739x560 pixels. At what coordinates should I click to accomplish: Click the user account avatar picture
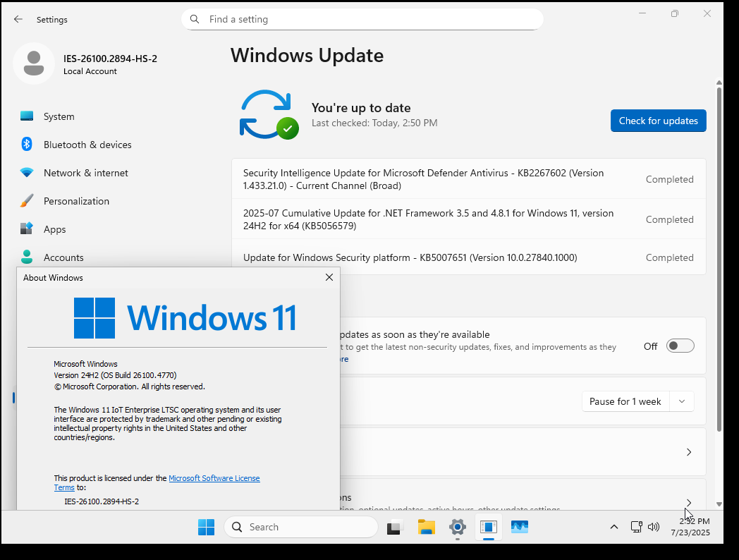(x=34, y=63)
